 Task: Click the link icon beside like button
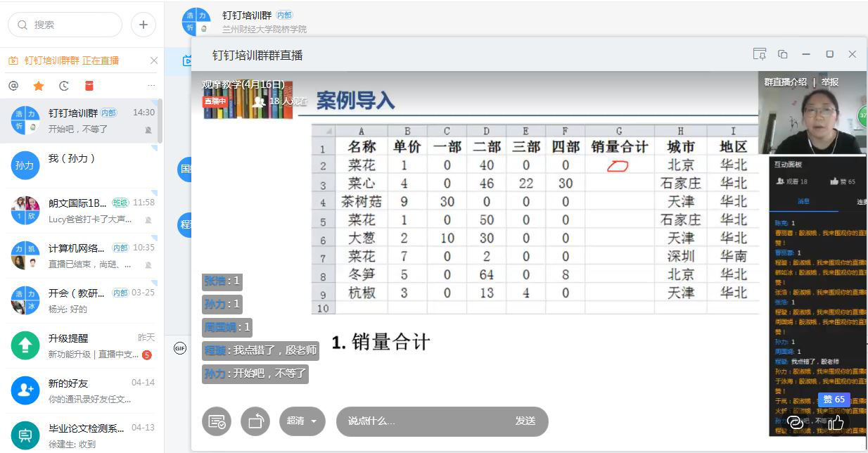(796, 422)
